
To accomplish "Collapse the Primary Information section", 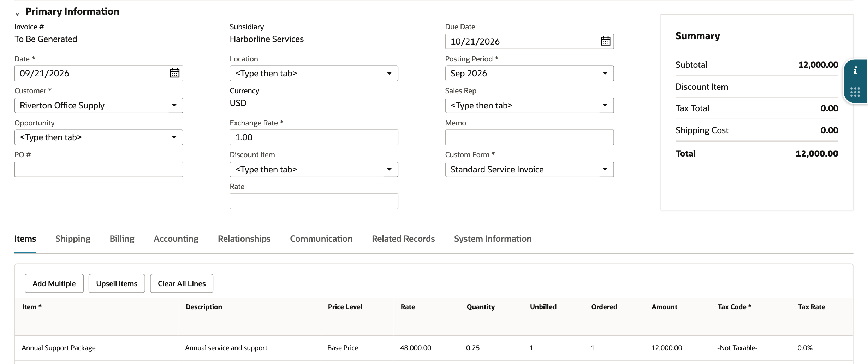I will click(17, 14).
